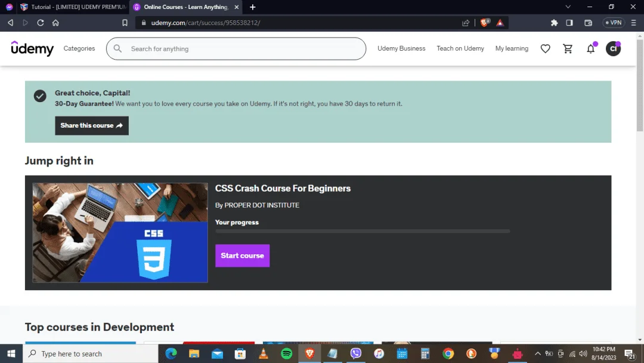Launch Microsoft Edge from taskbar
Image resolution: width=644 pixels, height=363 pixels.
click(171, 353)
